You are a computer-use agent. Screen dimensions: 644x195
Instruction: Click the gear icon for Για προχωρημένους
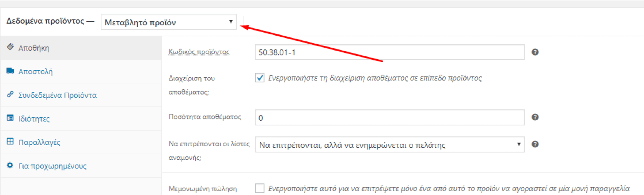coord(10,166)
